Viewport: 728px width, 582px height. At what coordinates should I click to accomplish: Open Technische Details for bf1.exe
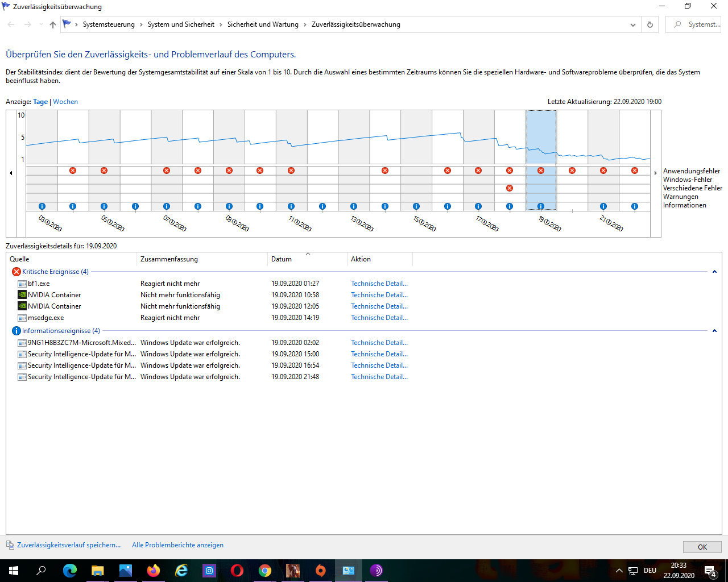click(x=379, y=284)
